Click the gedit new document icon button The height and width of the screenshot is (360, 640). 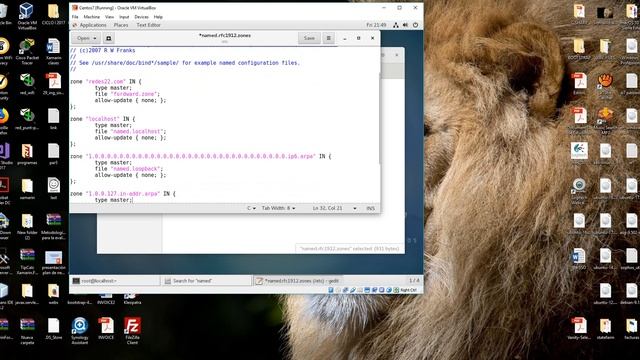point(109,38)
